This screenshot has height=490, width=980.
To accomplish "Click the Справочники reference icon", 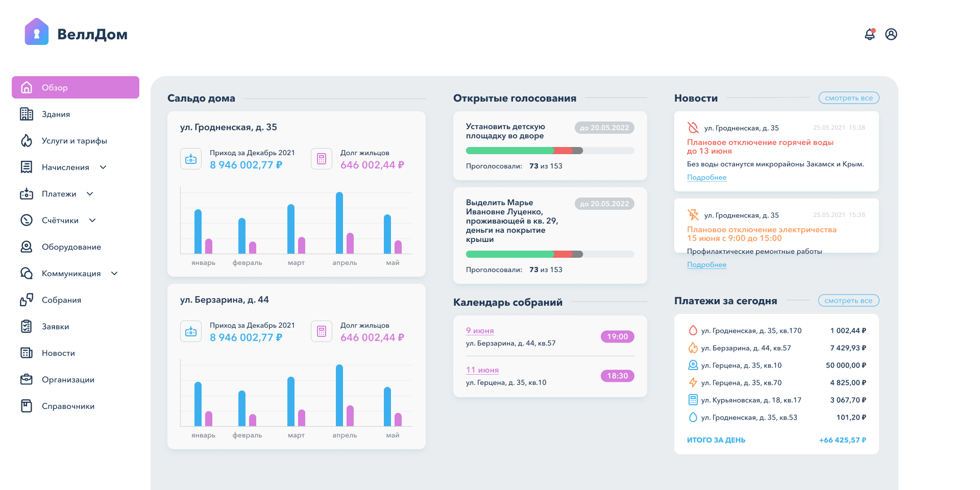I will pyautogui.click(x=27, y=406).
